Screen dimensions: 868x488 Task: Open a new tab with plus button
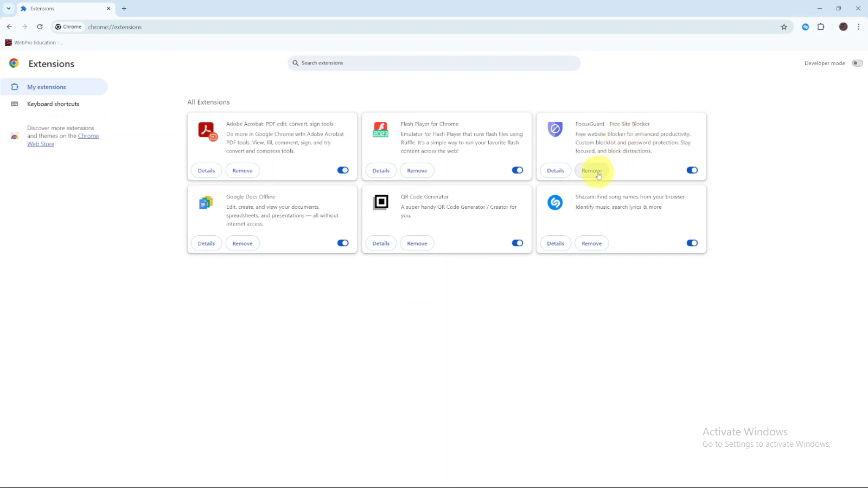click(124, 9)
